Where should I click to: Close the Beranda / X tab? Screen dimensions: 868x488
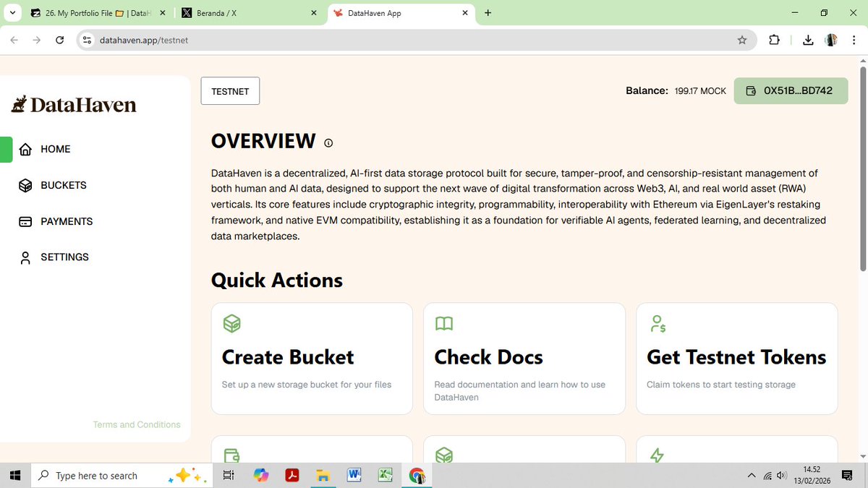[313, 13]
